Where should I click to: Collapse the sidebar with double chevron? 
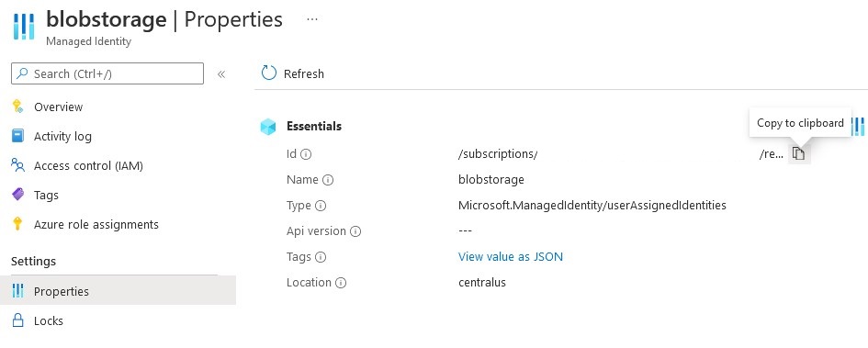pos(221,74)
